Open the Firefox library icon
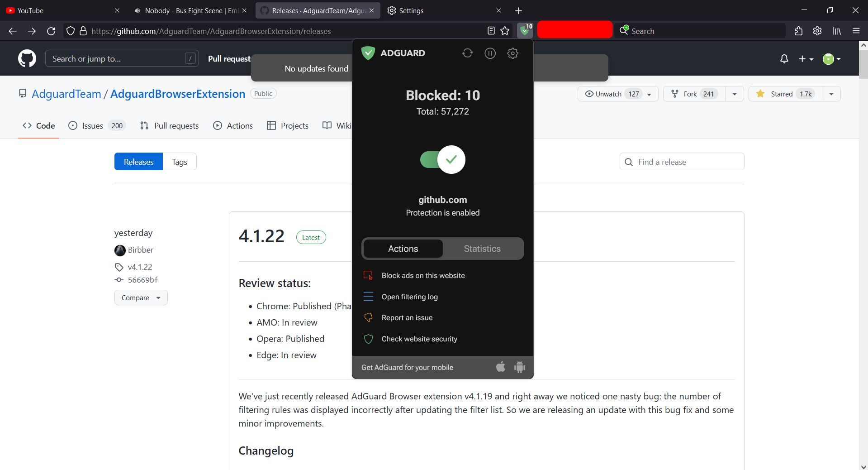The width and height of the screenshot is (868, 470). pos(837,31)
